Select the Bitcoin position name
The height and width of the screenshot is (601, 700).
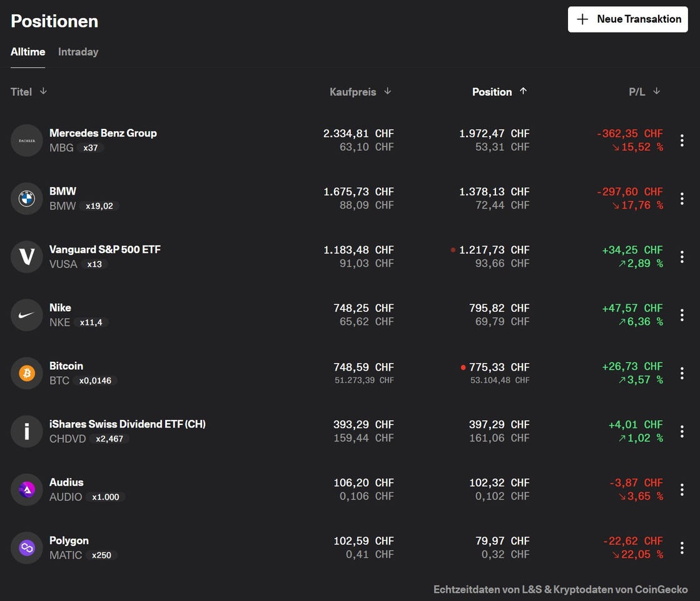pos(66,366)
